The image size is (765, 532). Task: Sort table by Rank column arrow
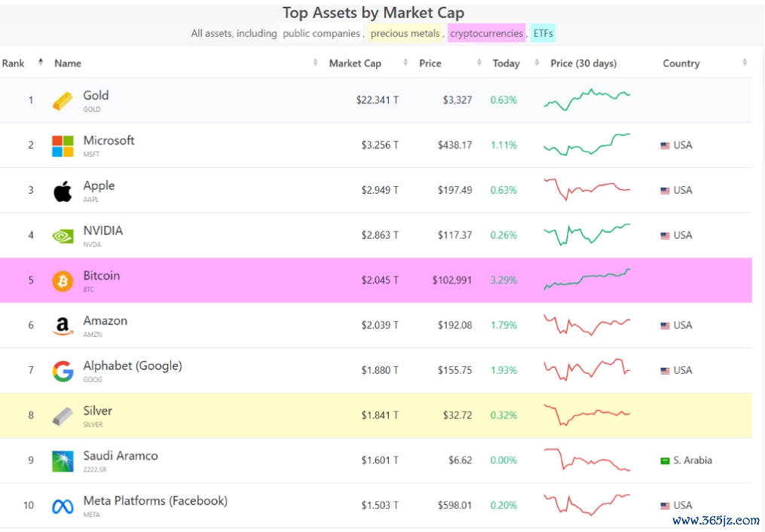pos(41,62)
